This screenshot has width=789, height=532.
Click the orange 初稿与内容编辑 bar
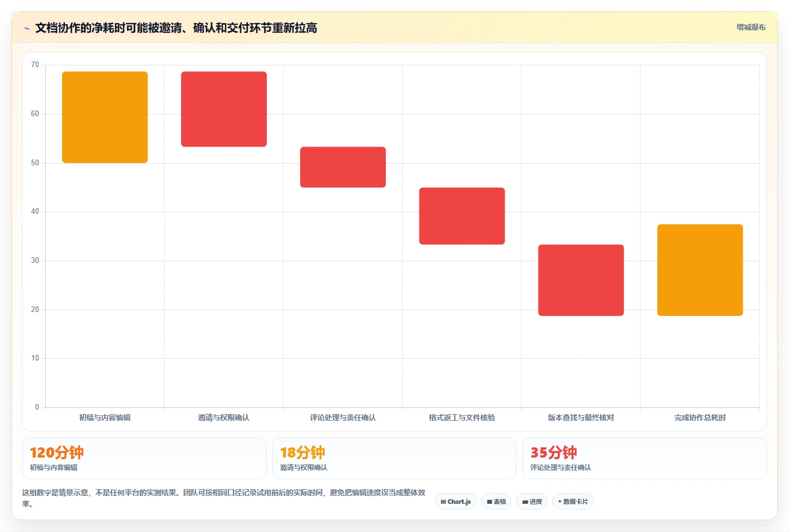(x=105, y=117)
